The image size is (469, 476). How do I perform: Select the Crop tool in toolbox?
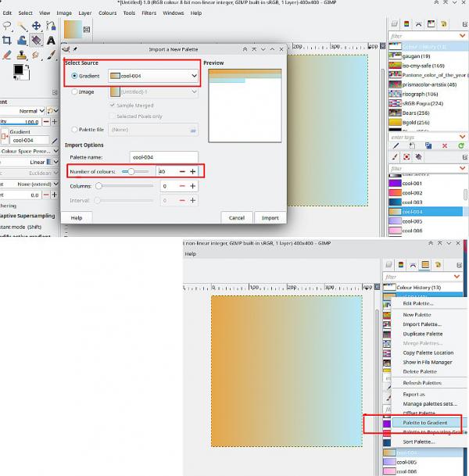tap(7, 41)
